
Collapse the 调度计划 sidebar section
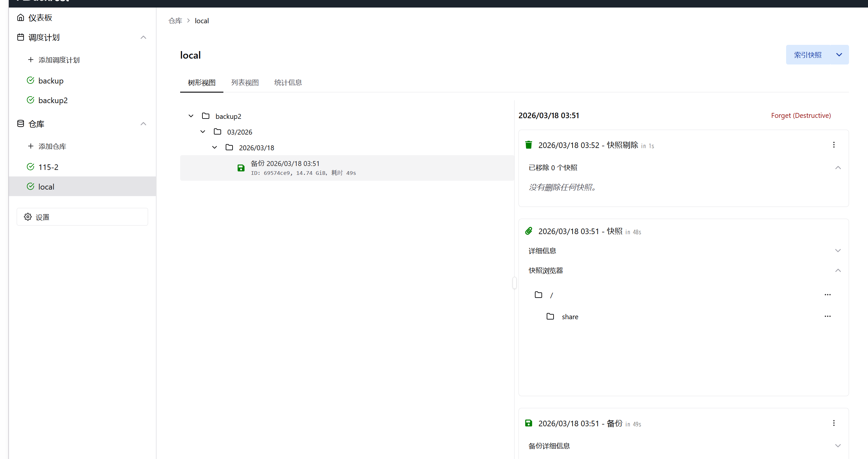coord(143,37)
